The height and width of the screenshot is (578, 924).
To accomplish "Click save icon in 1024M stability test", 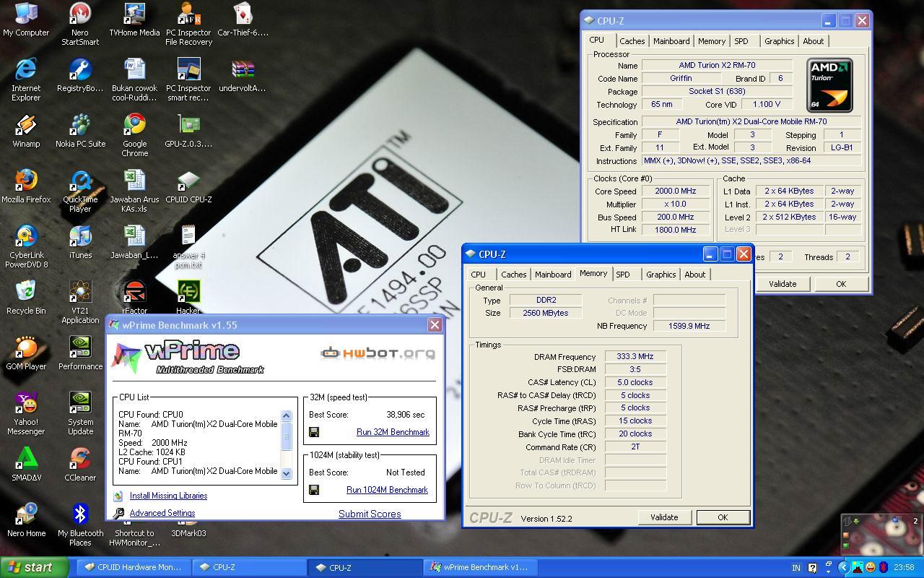I will 314,490.
